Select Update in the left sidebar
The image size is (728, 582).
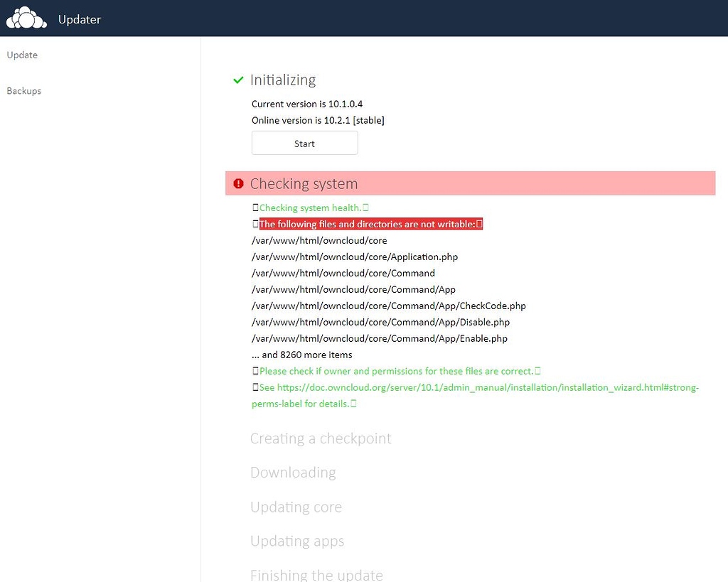coord(22,55)
